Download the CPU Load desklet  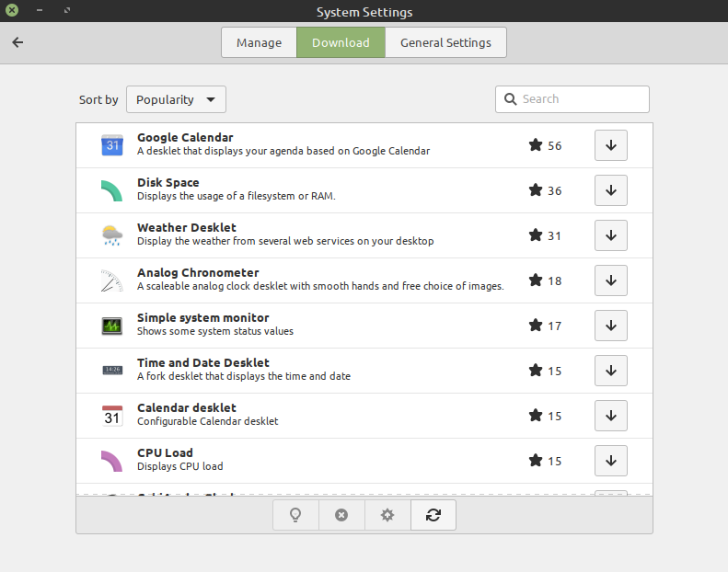pos(611,461)
